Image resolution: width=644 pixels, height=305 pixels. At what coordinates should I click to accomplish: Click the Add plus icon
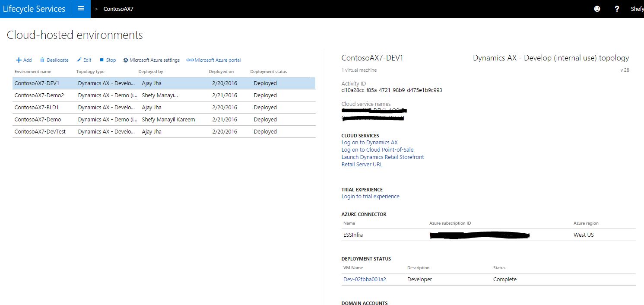point(19,60)
